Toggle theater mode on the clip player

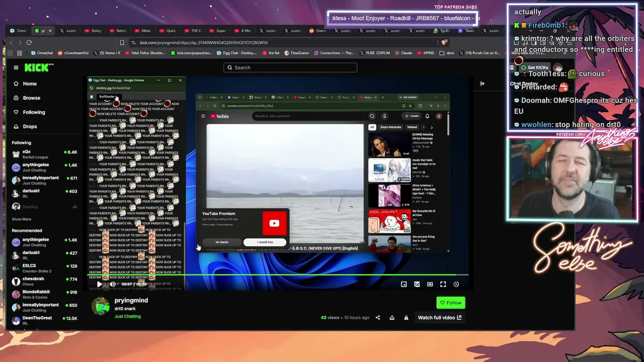[x=430, y=284]
